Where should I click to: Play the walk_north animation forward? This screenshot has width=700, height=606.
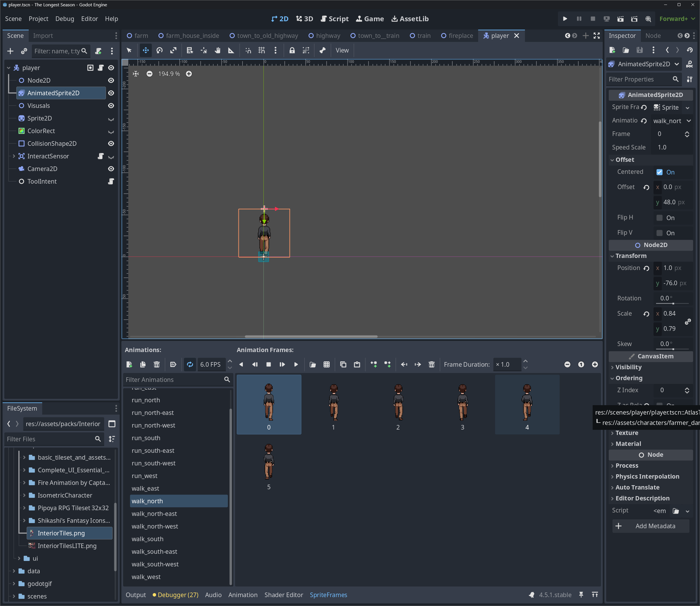296,364
